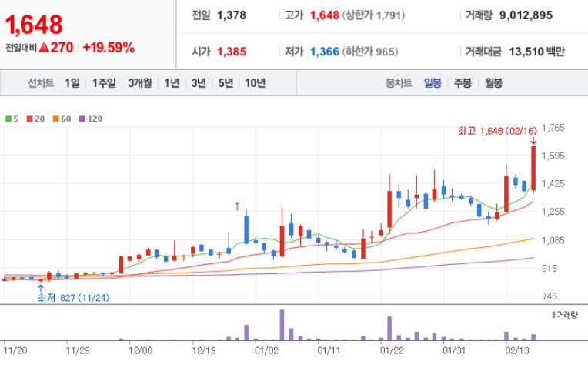Viewport: 588px width, 368px height.
Task: Show the 3년 line chart
Action: pos(199,83)
